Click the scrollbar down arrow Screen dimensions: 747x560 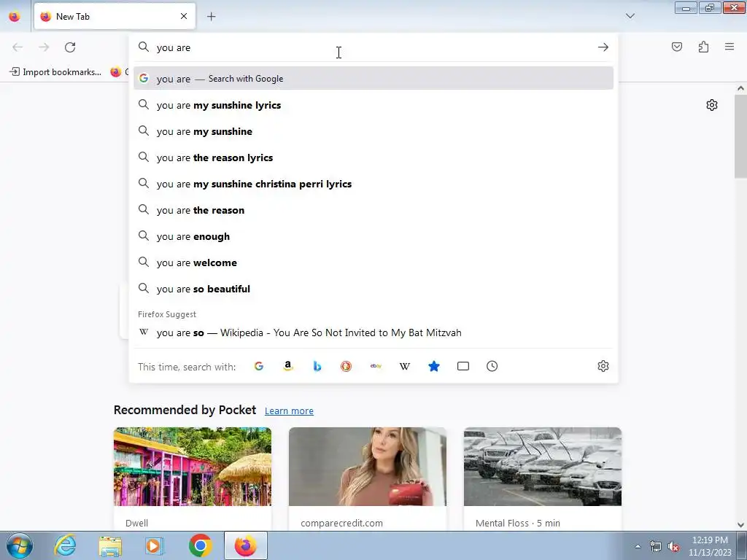click(740, 525)
